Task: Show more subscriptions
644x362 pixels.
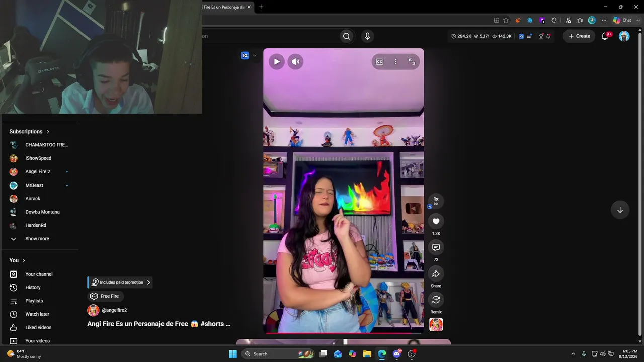Action: click(x=40, y=239)
